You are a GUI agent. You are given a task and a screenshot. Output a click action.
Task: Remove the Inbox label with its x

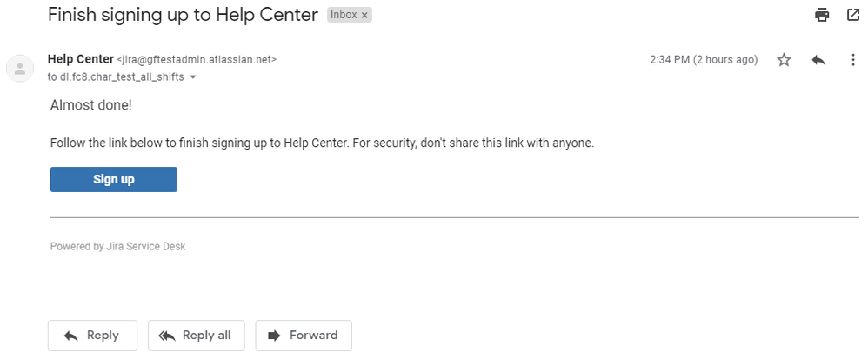pyautogui.click(x=364, y=16)
